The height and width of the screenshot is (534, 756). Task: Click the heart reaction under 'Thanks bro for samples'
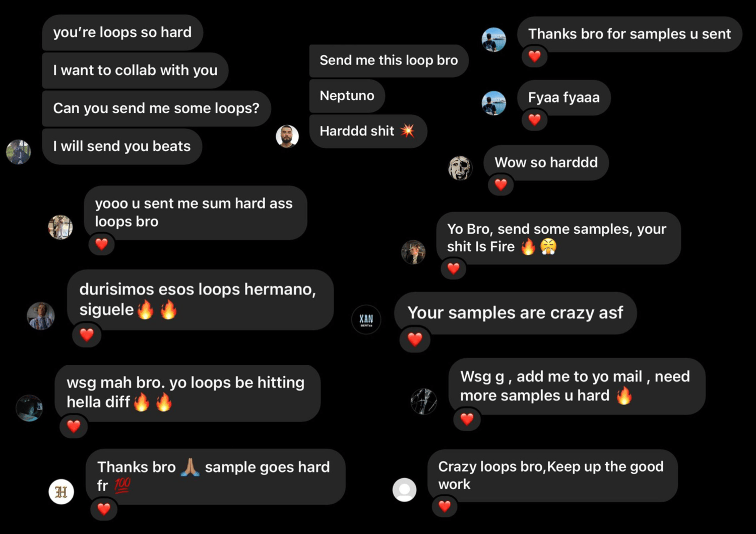coord(535,56)
